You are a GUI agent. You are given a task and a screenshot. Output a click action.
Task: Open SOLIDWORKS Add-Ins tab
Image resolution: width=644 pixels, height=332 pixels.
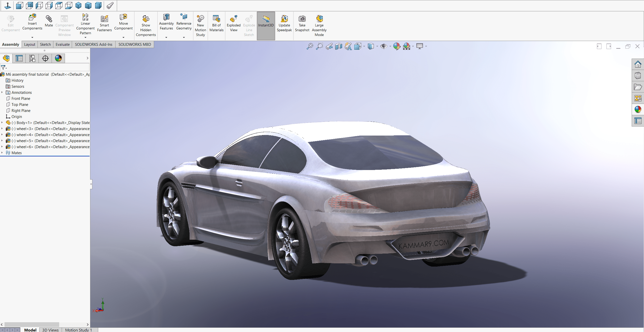tap(94, 45)
